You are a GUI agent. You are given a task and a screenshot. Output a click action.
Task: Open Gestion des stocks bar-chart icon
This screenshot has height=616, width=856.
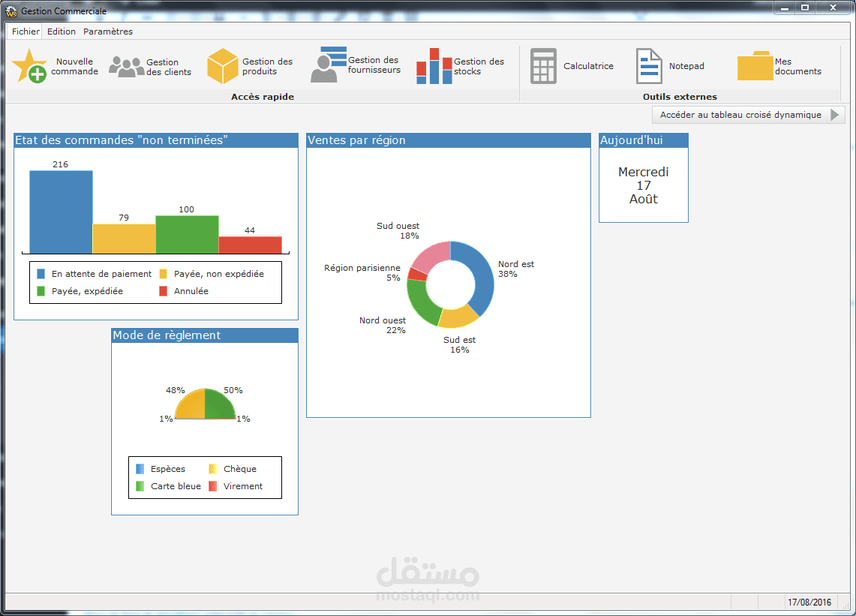pos(434,66)
